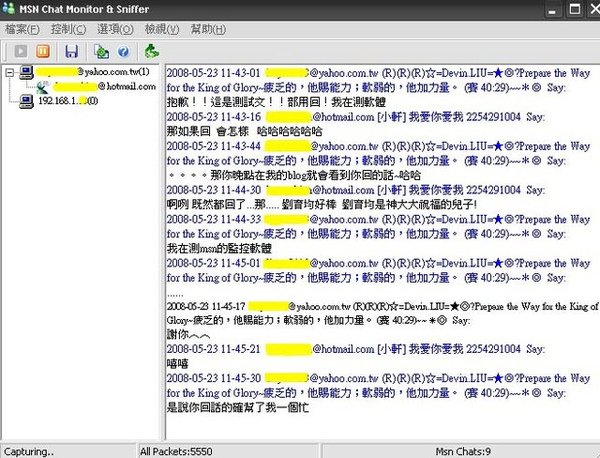Click chat header timestamped 2008-05-23 11-44-33
The image size is (600, 458).
[378, 227]
